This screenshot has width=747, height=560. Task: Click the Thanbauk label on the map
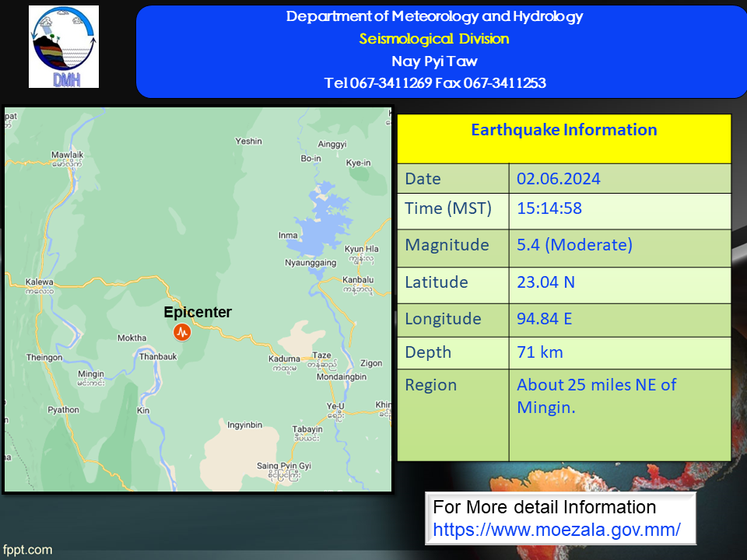pos(158,357)
